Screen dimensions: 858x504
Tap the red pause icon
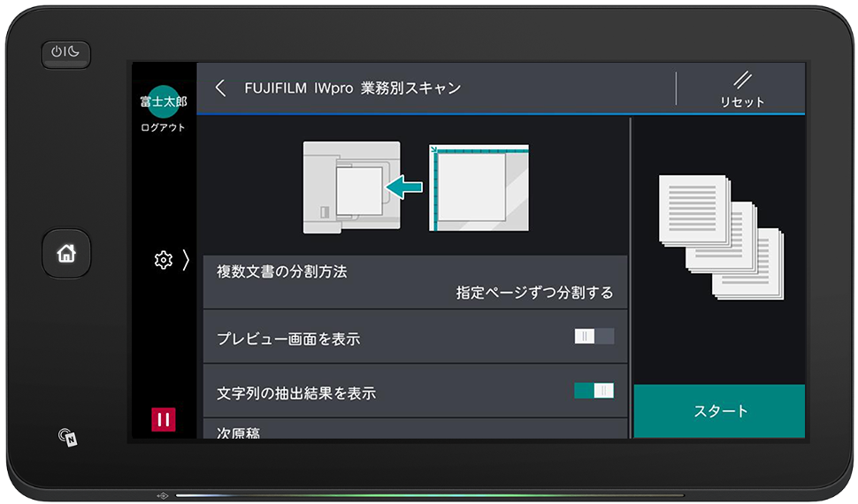pos(164,420)
